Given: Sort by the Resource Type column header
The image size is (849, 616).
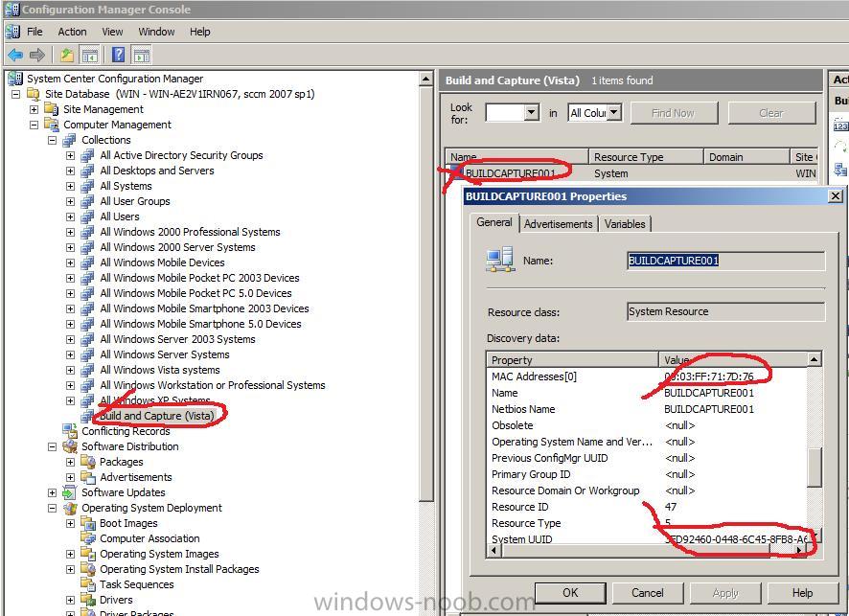Looking at the screenshot, I should (x=646, y=157).
